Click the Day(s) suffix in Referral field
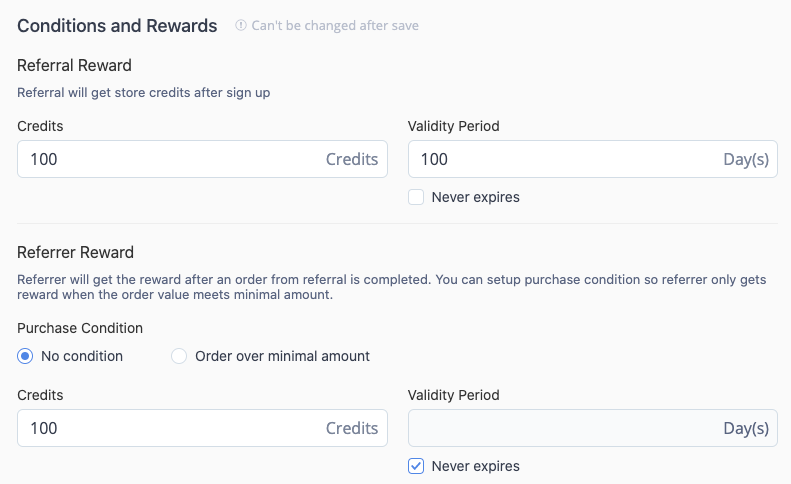This screenshot has height=484, width=791. 746,159
